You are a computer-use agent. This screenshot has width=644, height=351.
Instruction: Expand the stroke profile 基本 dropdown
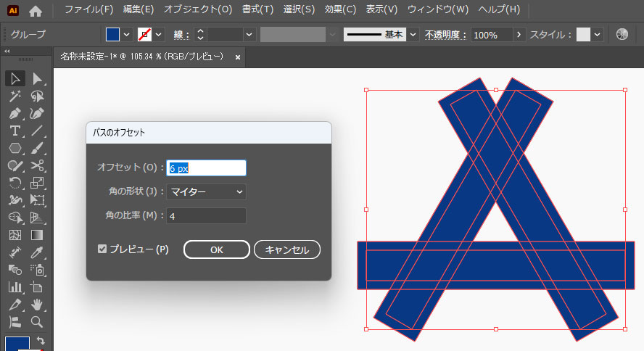(413, 34)
